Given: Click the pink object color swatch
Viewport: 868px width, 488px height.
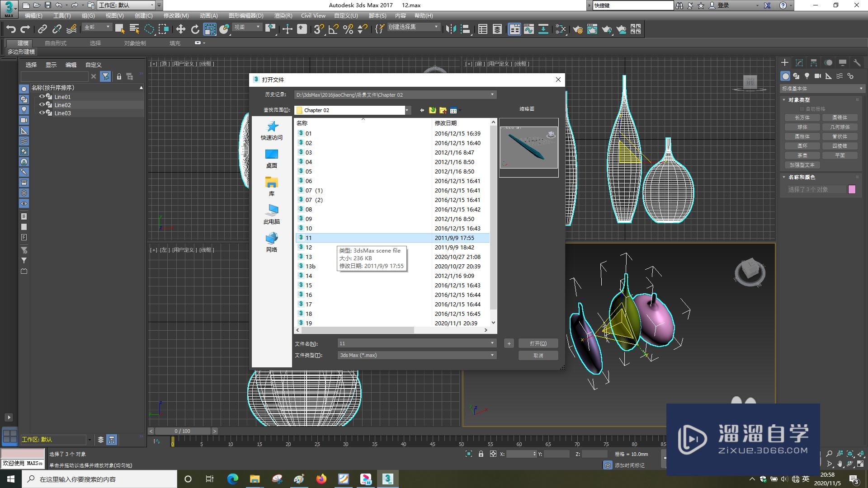Looking at the screenshot, I should [x=852, y=190].
